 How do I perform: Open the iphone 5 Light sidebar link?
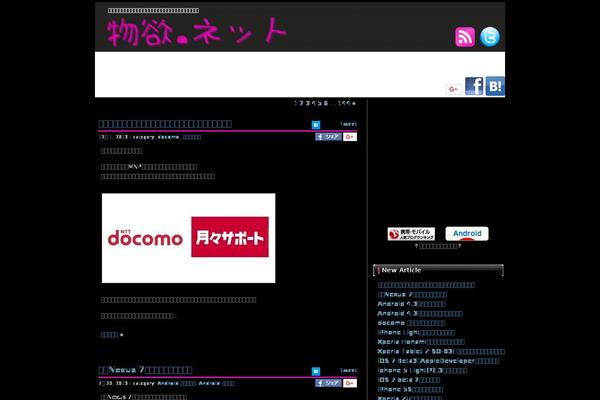[422, 371]
